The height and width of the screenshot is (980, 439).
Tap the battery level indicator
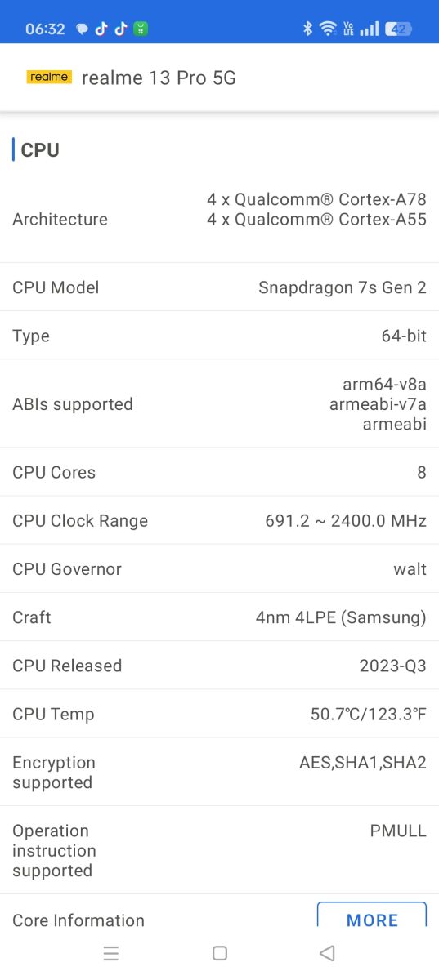tap(399, 29)
